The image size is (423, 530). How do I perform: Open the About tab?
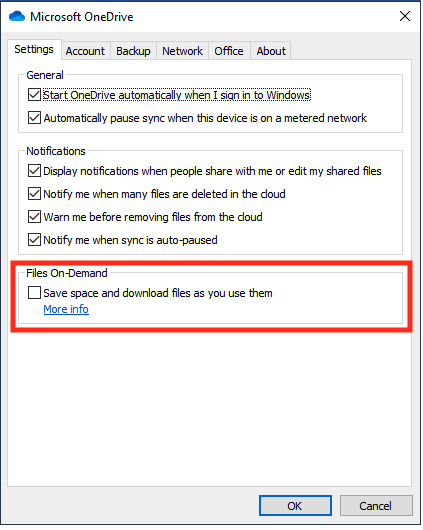271,51
